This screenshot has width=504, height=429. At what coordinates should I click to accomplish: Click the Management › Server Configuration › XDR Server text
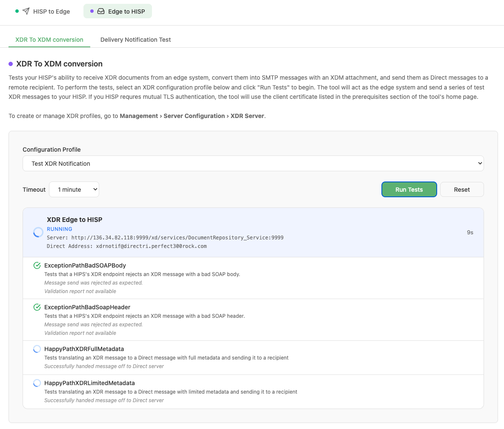[192, 116]
